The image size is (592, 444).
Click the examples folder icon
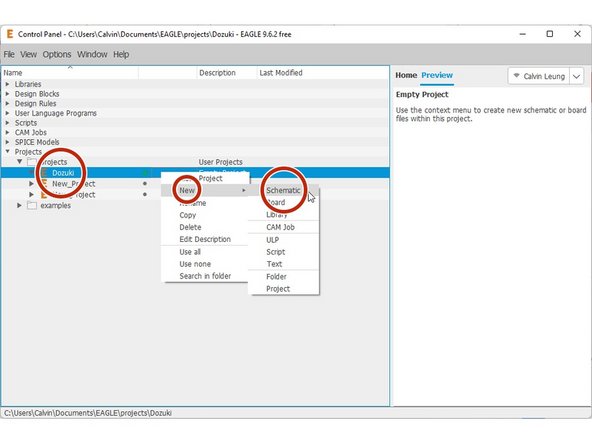pyautogui.click(x=32, y=205)
